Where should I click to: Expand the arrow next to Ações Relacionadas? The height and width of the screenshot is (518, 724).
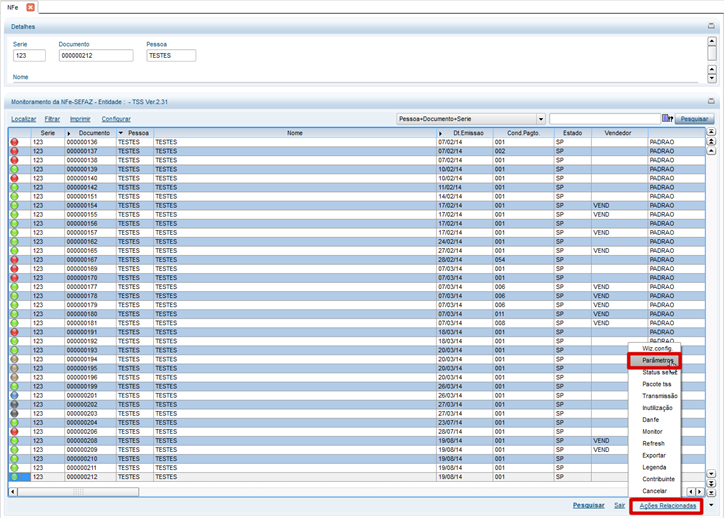coord(712,505)
